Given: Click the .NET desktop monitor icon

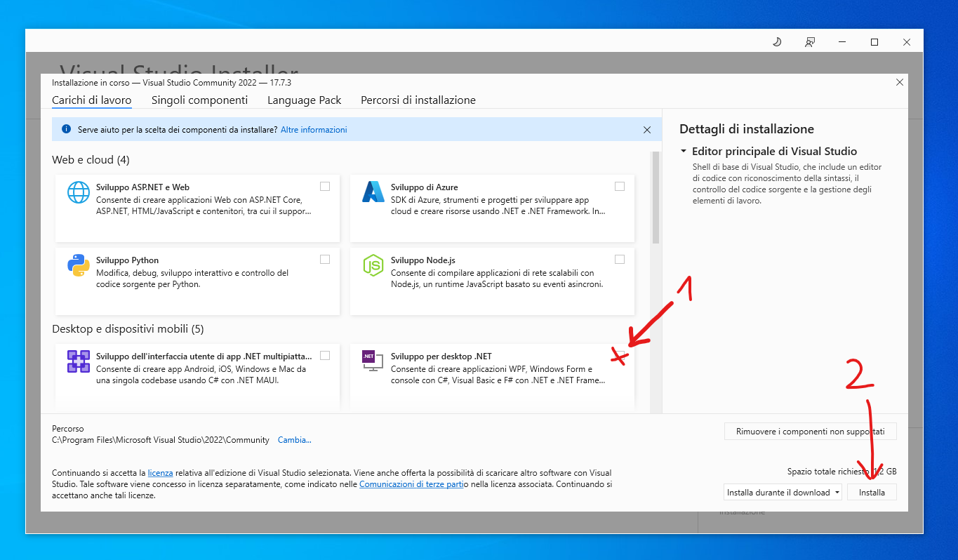Looking at the screenshot, I should 372,361.
